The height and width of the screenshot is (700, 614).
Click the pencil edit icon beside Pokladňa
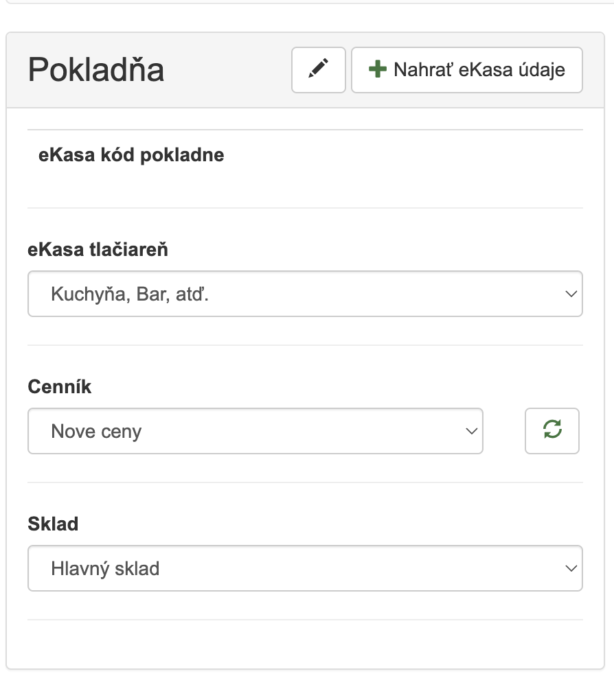[318, 69]
